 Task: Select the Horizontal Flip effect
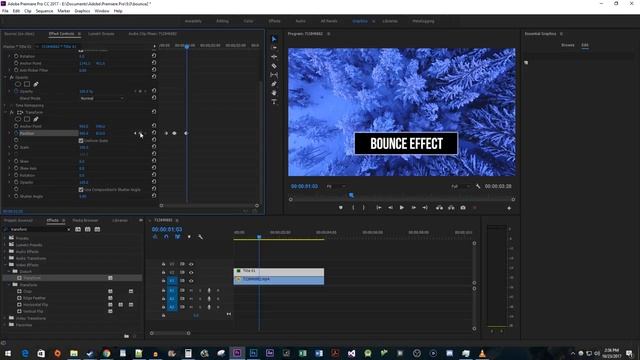[x=35, y=304]
